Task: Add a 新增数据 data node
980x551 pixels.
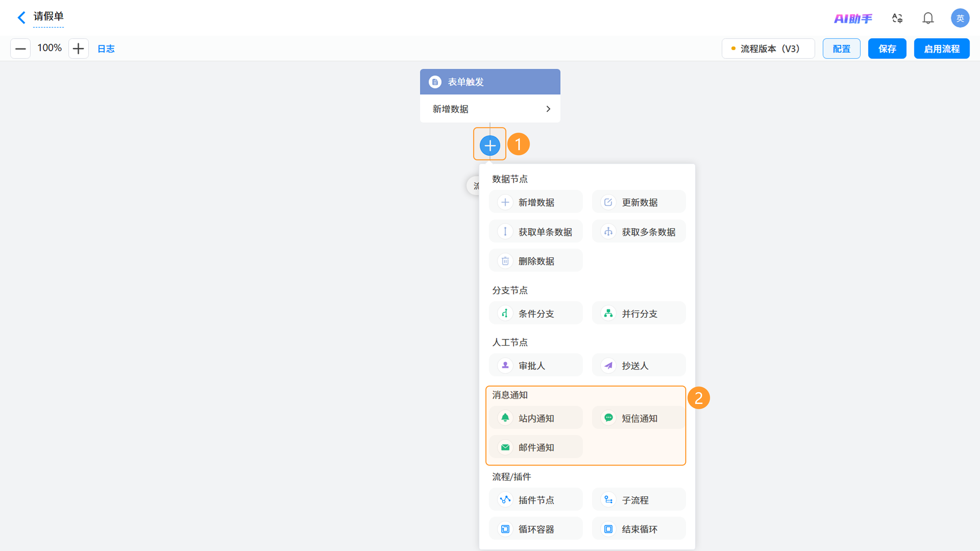Action: tap(536, 202)
